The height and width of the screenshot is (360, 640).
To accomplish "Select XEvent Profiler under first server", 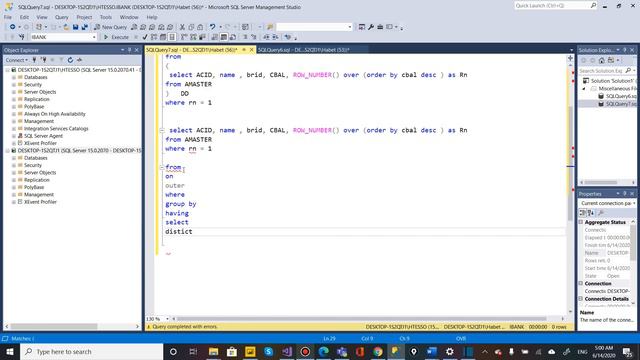I will point(40,143).
